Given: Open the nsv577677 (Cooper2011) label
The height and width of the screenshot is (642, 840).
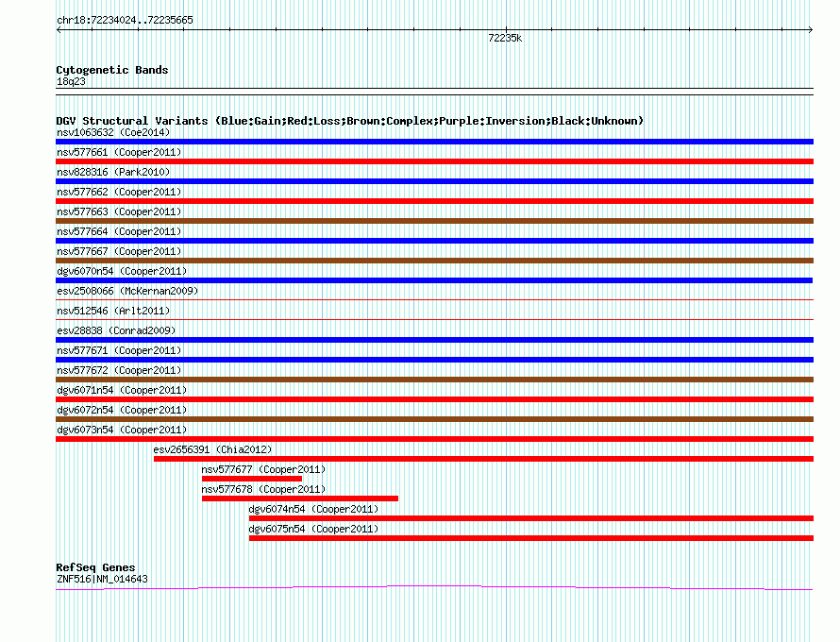Looking at the screenshot, I should click(263, 469).
